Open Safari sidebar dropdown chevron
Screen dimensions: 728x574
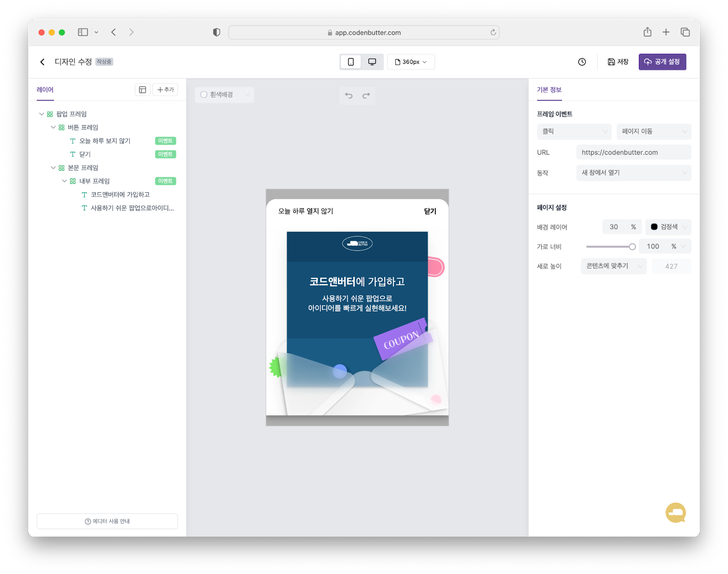coord(96,32)
